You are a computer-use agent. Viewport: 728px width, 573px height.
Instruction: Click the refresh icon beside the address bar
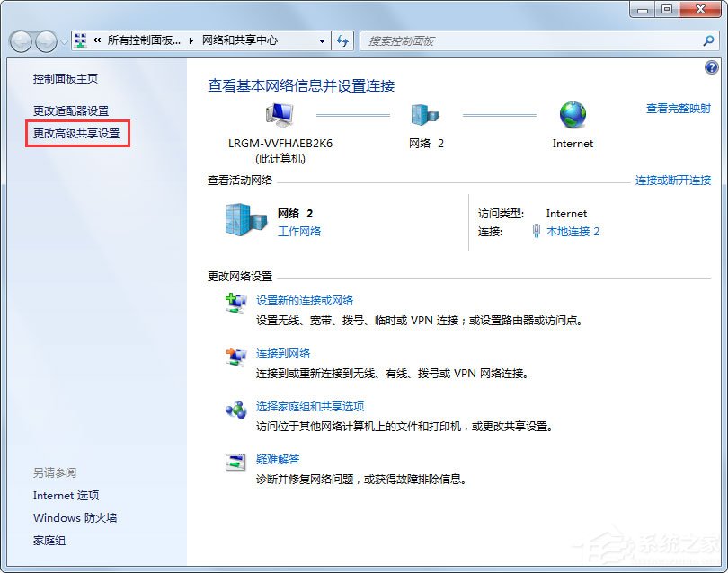click(342, 40)
